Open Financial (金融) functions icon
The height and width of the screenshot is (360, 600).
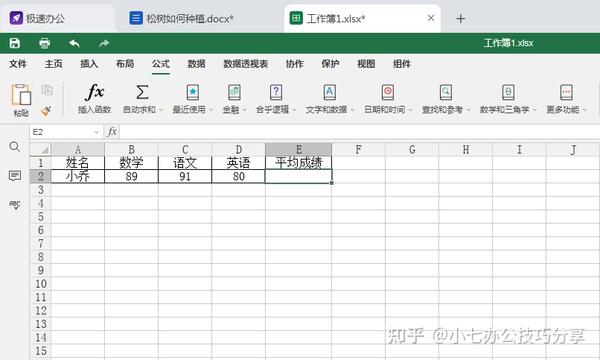(x=234, y=92)
